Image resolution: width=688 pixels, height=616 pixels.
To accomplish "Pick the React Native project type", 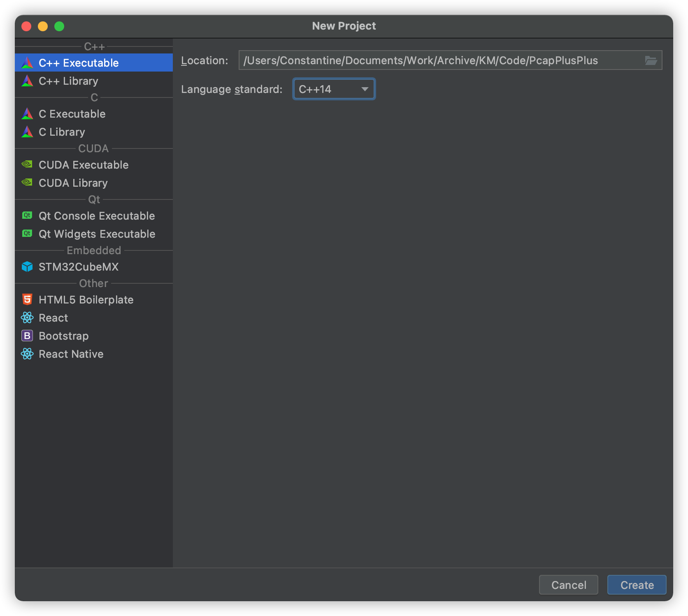I will (94, 354).
